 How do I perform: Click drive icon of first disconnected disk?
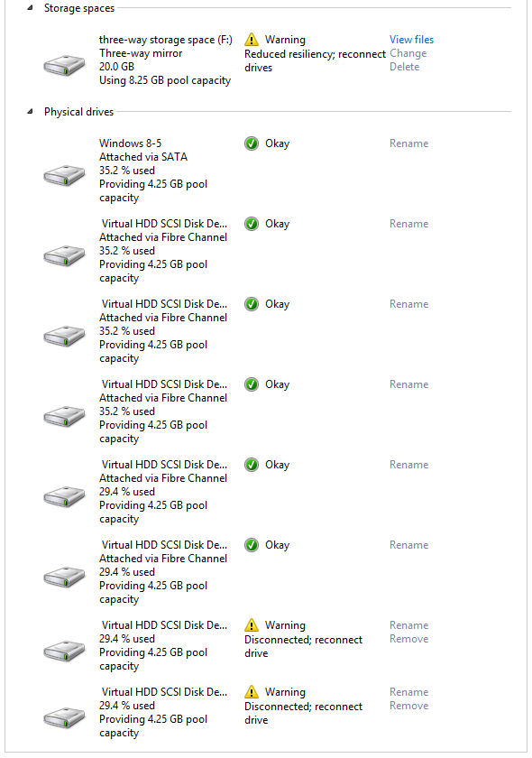[x=64, y=651]
